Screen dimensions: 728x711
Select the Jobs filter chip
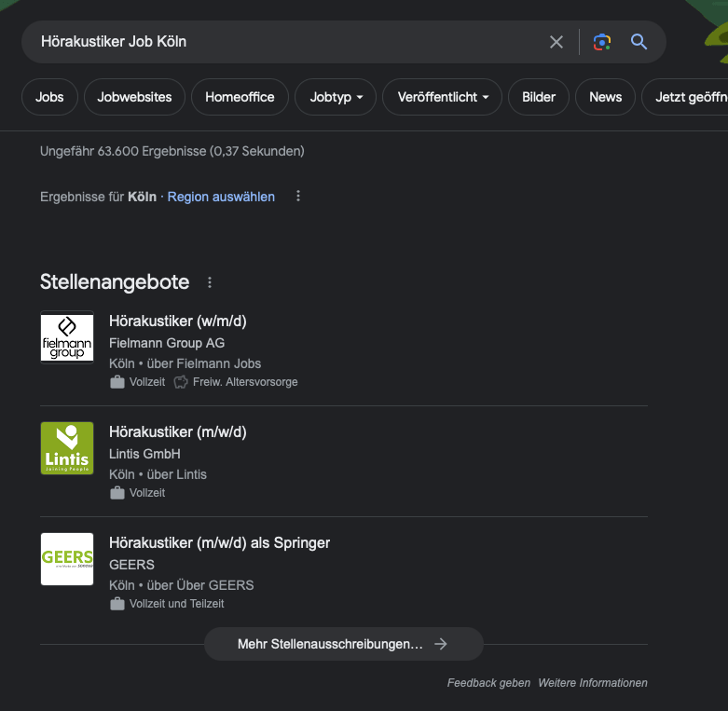click(49, 97)
